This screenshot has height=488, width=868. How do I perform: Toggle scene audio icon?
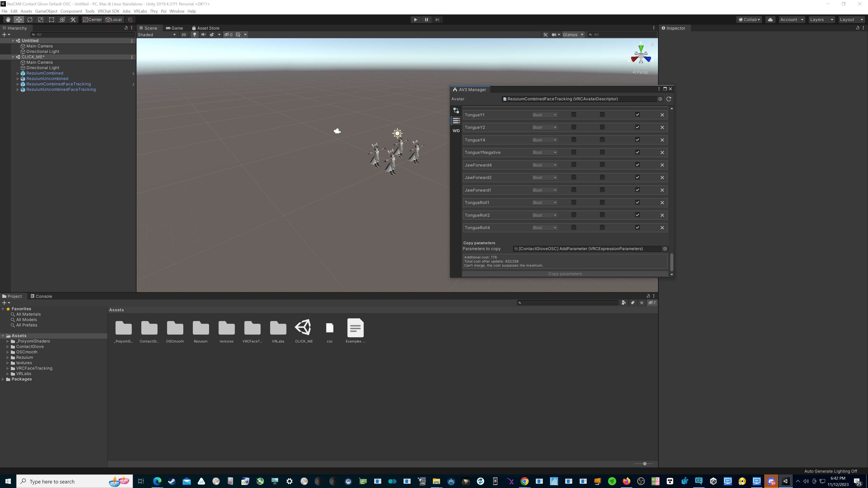point(203,34)
